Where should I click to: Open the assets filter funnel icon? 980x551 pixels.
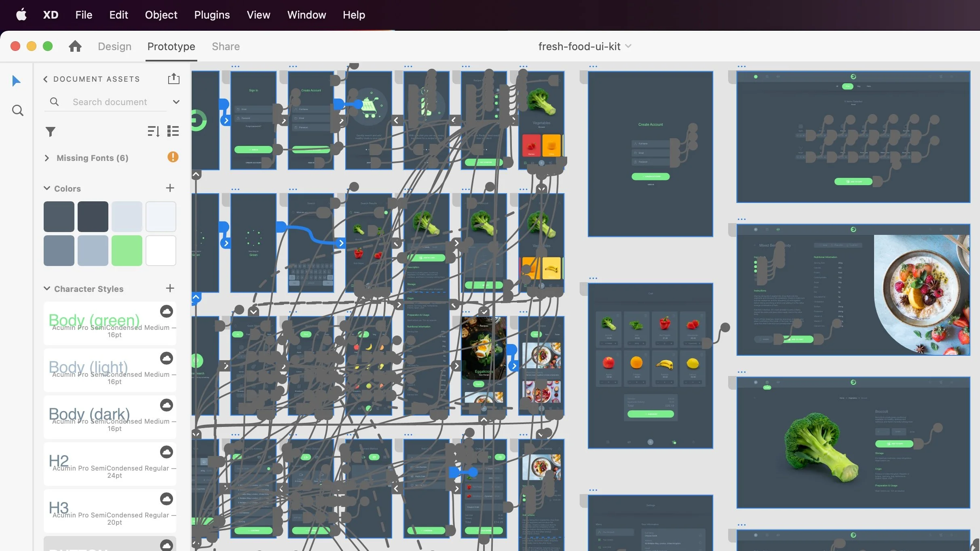(x=50, y=131)
